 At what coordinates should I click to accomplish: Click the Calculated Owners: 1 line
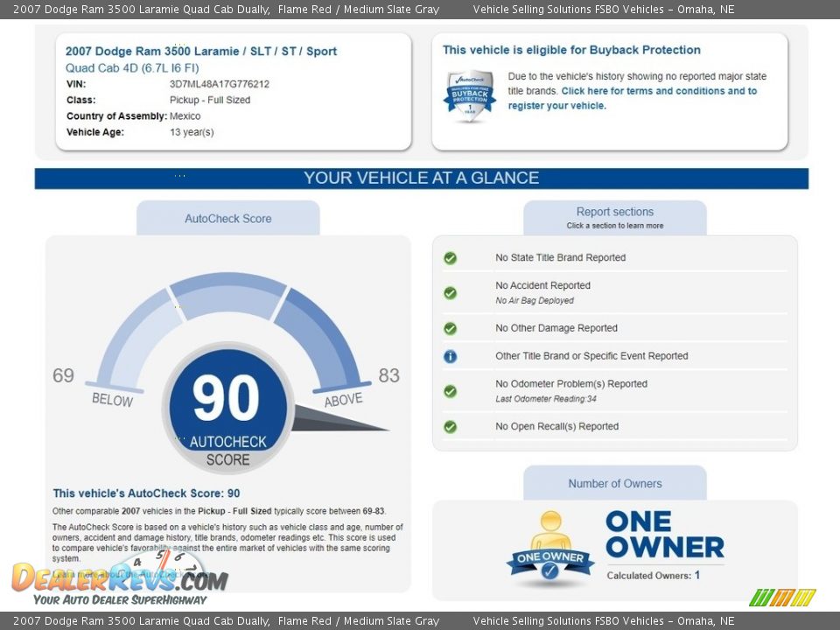(654, 576)
